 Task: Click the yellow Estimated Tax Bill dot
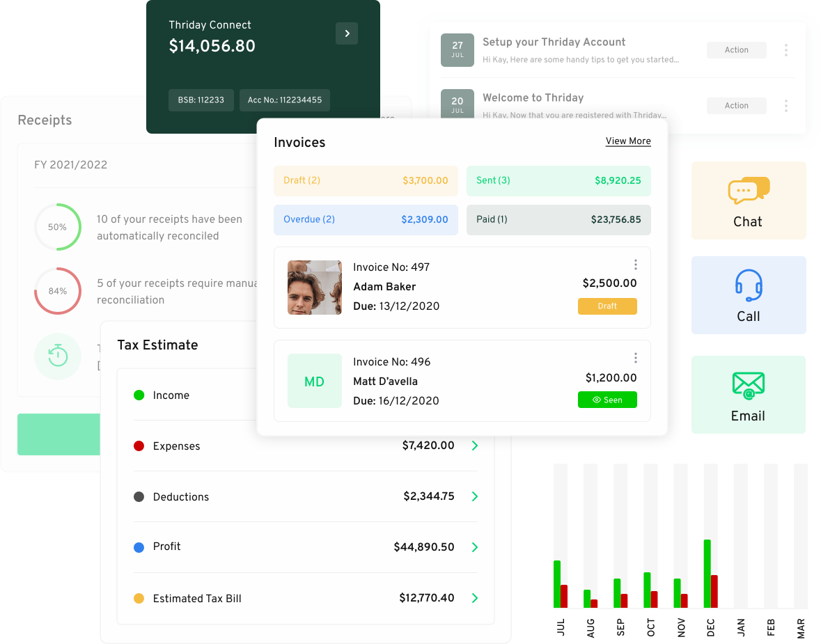[x=139, y=599]
